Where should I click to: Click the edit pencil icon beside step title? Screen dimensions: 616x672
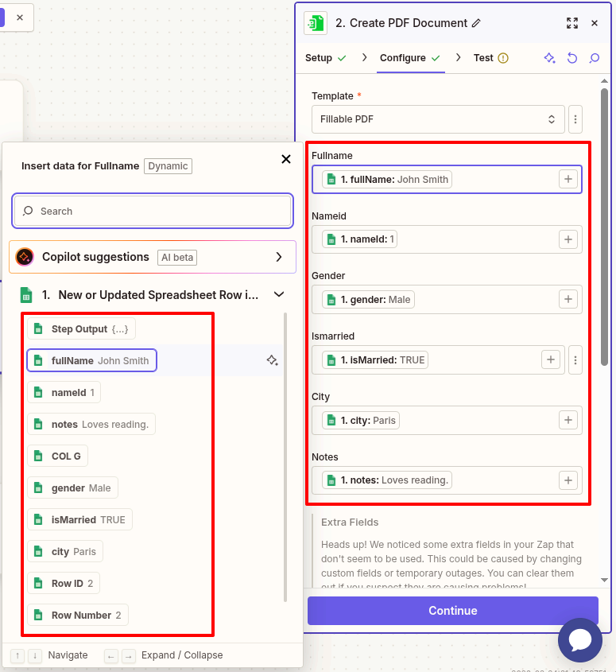point(476,23)
